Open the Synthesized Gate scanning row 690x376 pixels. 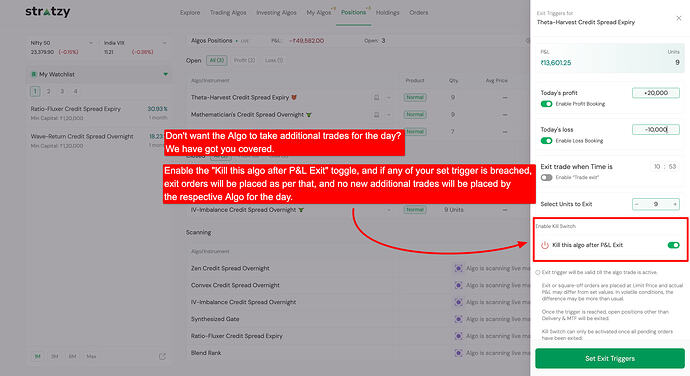pyautogui.click(x=357, y=319)
